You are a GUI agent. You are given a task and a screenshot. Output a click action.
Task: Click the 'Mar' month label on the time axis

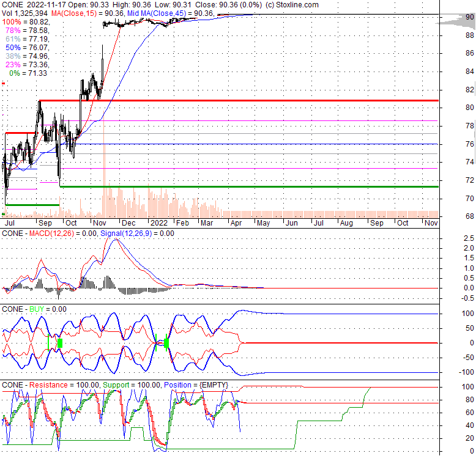tap(207, 223)
